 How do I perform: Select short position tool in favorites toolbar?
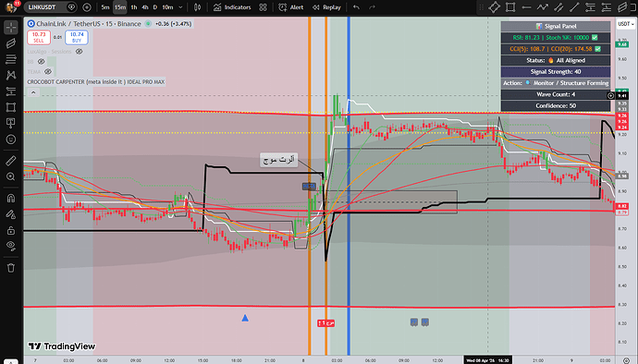(x=607, y=7)
